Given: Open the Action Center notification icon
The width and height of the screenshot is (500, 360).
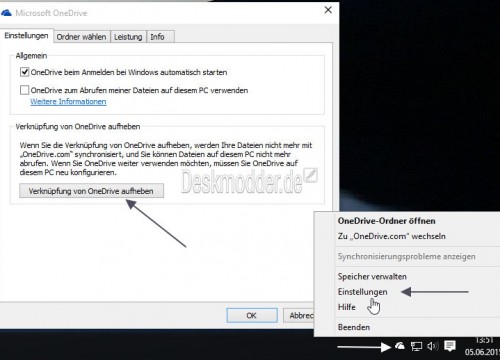Looking at the screenshot, I should point(450,346).
